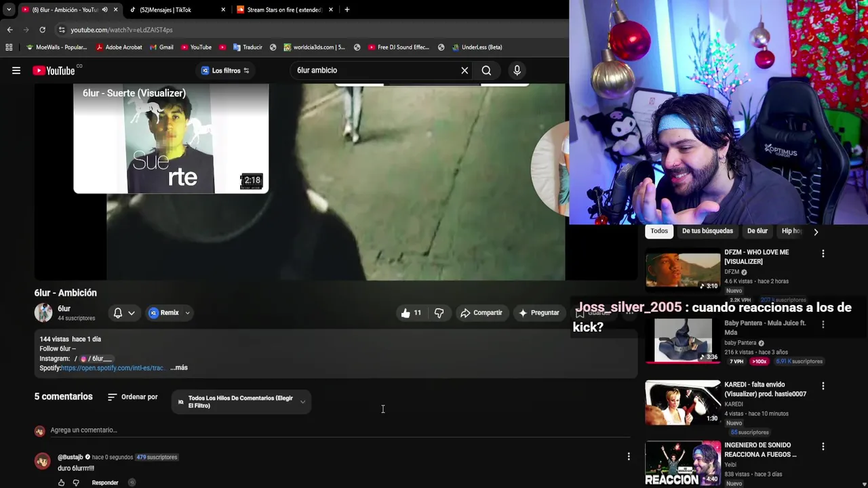The height and width of the screenshot is (488, 868).
Task: Reload the page with the refresh icon
Action: 42,30
